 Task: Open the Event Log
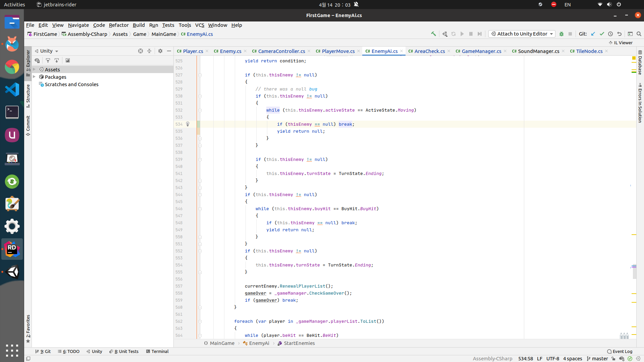click(x=620, y=352)
